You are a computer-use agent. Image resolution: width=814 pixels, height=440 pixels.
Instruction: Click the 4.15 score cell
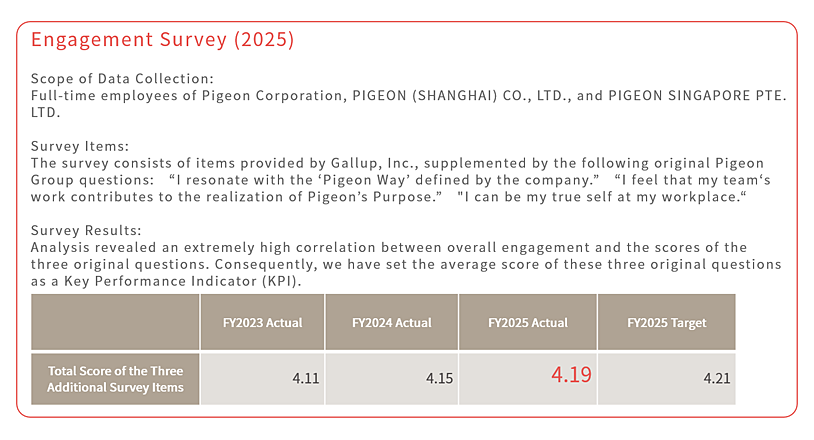coord(392,378)
